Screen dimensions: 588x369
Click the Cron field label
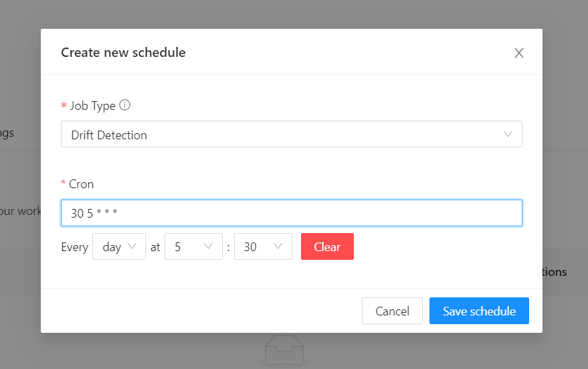(82, 184)
